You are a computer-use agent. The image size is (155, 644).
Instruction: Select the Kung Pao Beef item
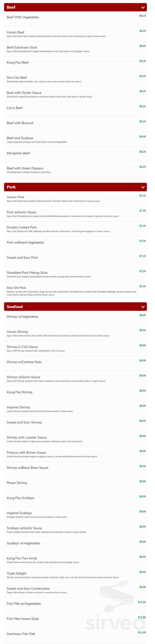tap(18, 62)
